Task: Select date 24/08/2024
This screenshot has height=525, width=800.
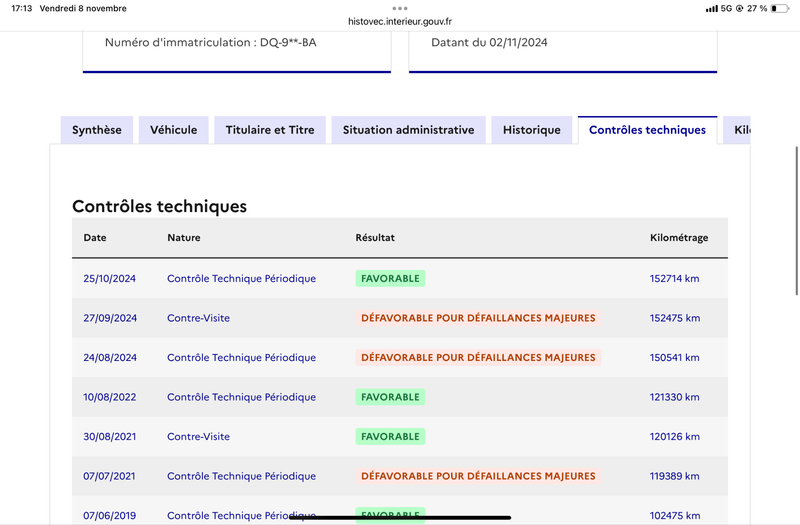Action: [x=110, y=358]
